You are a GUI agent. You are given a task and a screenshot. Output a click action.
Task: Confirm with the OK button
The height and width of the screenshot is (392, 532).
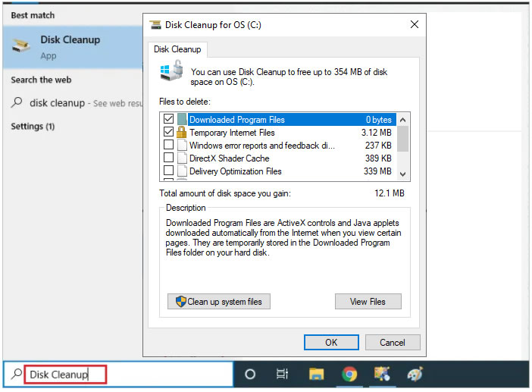[x=331, y=342]
